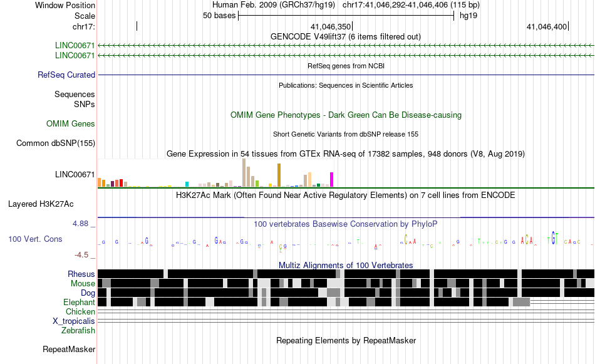Click the hg19 label beside scale bar

tap(468, 16)
